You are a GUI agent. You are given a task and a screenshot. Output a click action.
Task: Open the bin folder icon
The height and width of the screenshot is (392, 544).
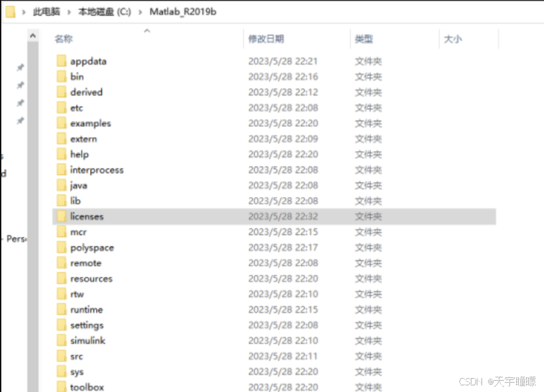coord(61,77)
